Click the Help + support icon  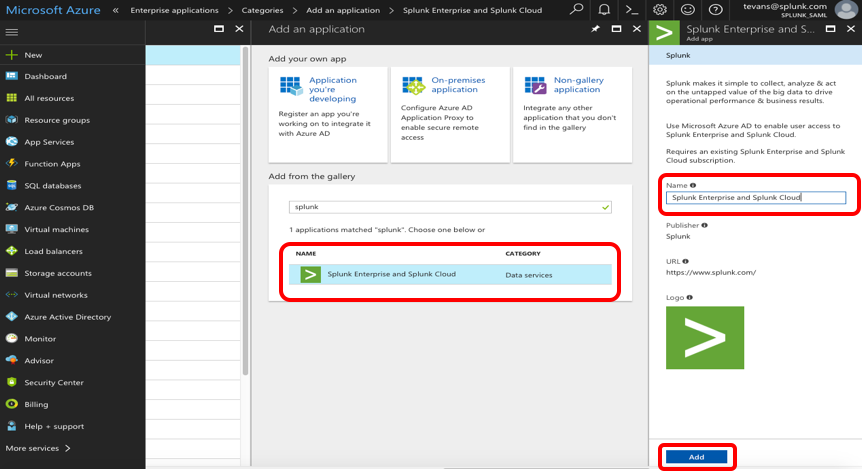point(12,426)
